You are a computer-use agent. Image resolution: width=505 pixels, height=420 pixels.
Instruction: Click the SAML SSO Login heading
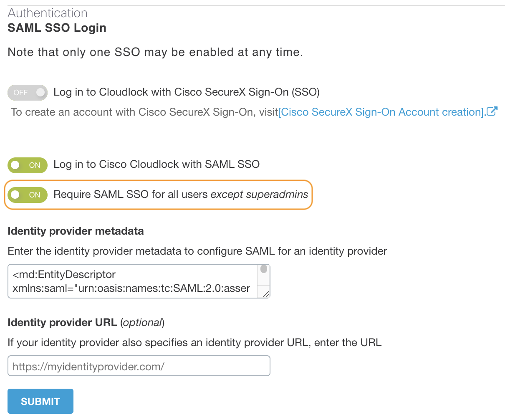pos(57,28)
